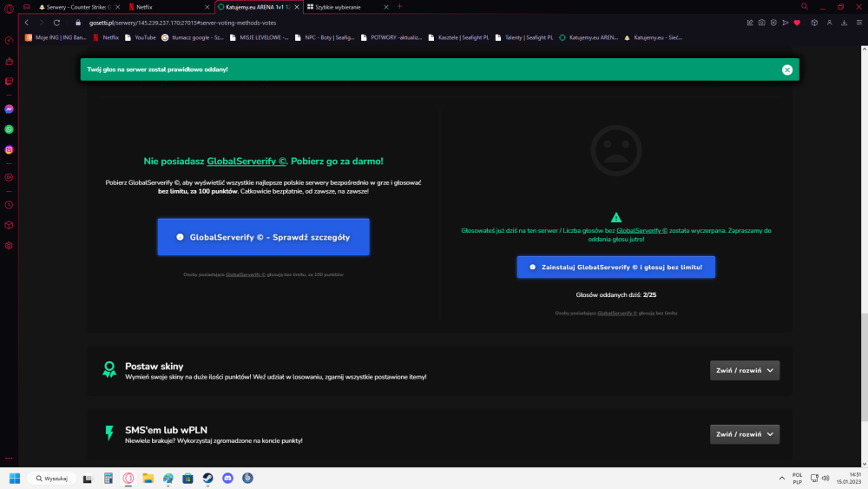Click the page vertical scrollbar thumb

(865, 367)
